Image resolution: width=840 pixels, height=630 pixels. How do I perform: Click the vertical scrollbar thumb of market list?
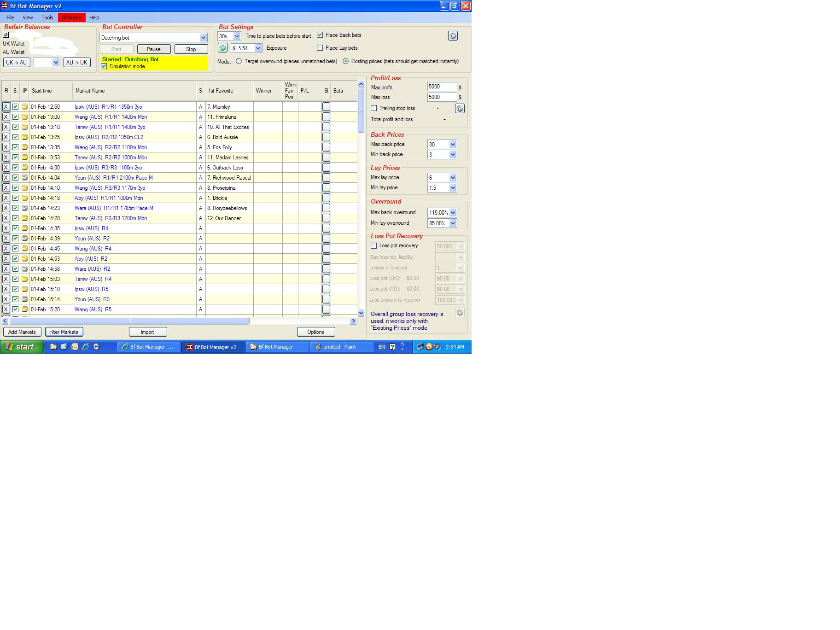tap(362, 110)
